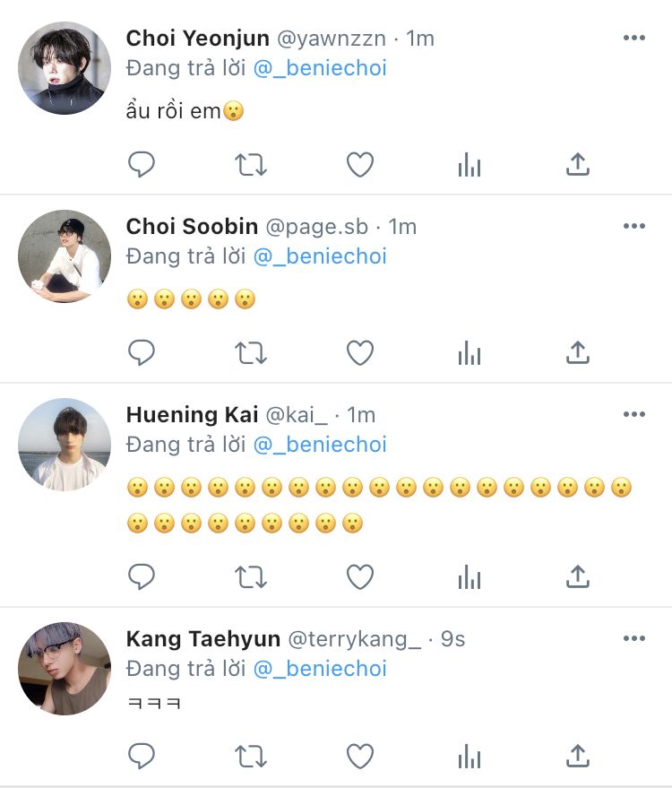Reply to Huening Kai's tweet
The height and width of the screenshot is (788, 672).
142,576
